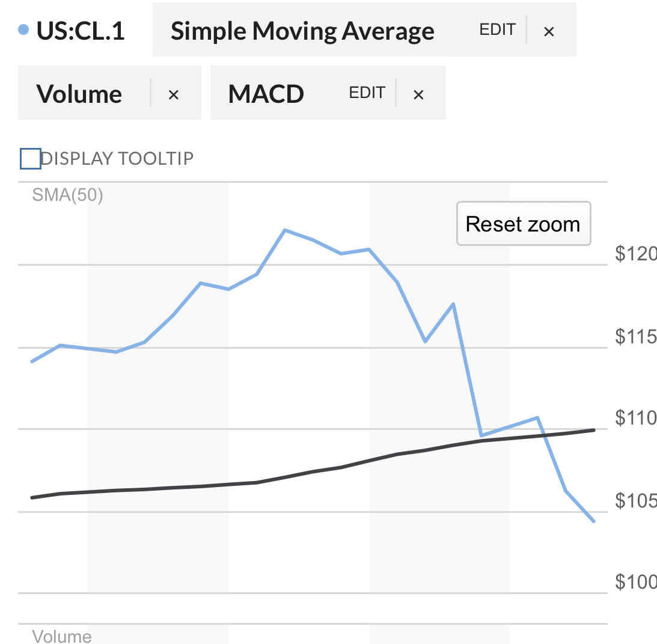The width and height of the screenshot is (657, 644).
Task: Click the Volume chip label
Action: click(x=79, y=93)
